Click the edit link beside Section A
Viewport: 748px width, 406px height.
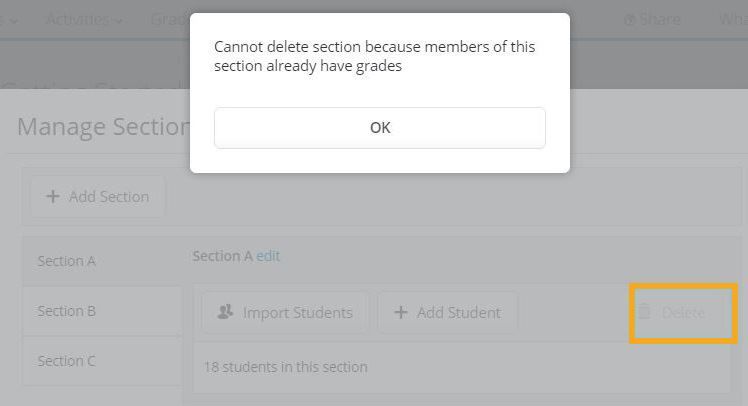[268, 256]
